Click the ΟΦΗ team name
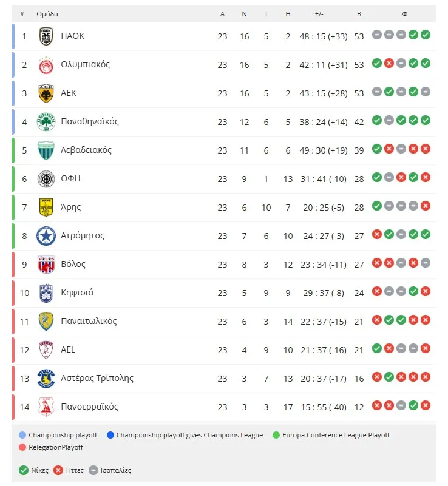The height and width of the screenshot is (486, 448). [x=70, y=178]
